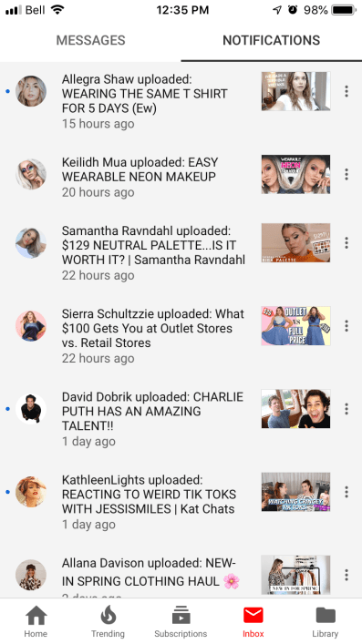Tap David Dobrik's channel avatar
Screen dimensions: 362x644
(31, 409)
